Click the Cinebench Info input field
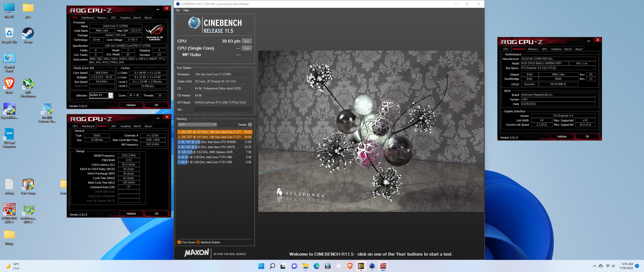Image resolution: width=644 pixels, height=272 pixels. [223, 110]
